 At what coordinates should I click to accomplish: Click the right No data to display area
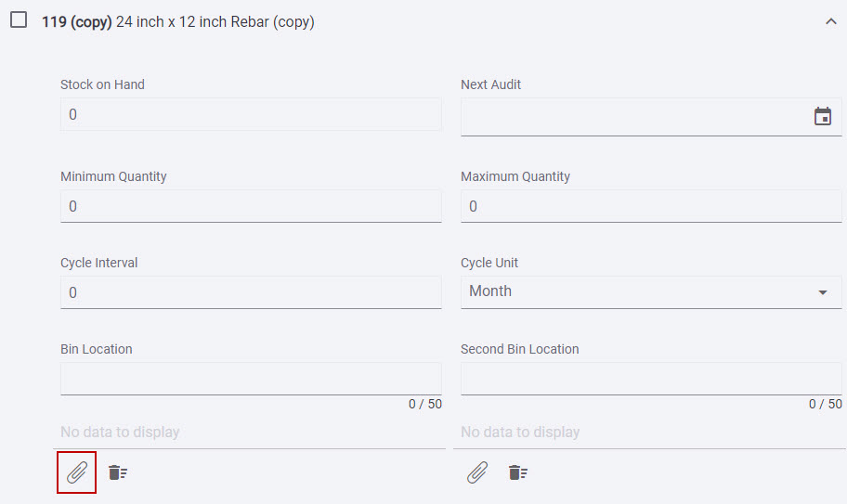tap(520, 432)
